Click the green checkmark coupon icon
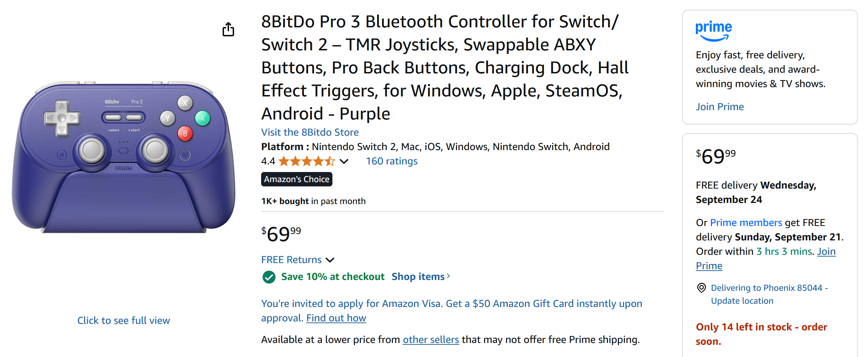 point(269,277)
